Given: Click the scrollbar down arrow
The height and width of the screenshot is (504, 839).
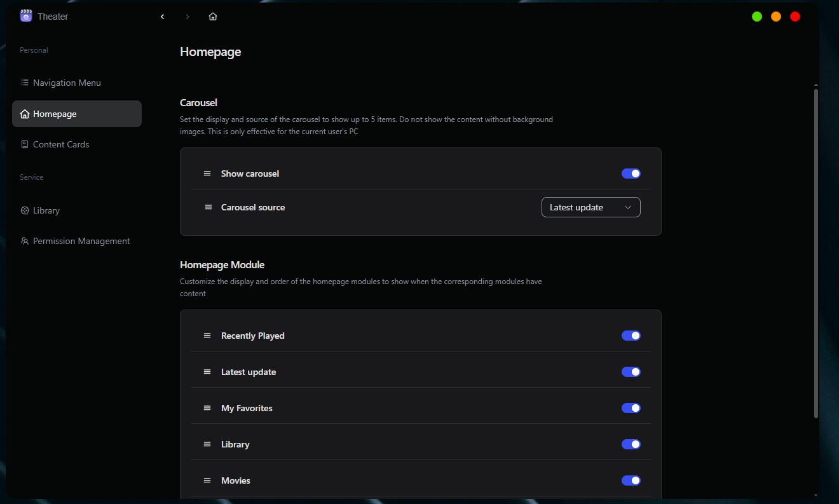Looking at the screenshot, I should (816, 495).
